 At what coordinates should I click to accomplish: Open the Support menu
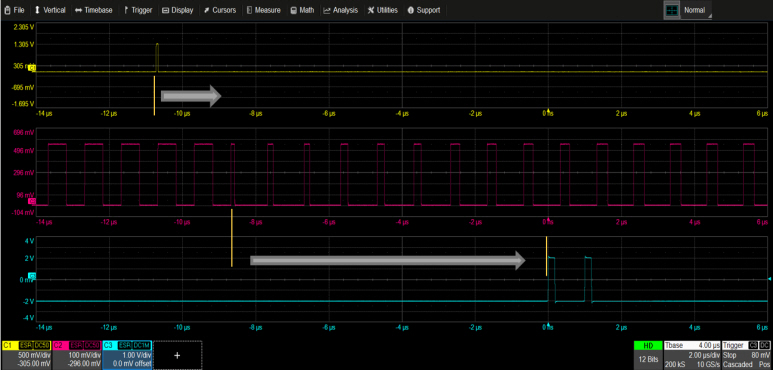coord(423,10)
